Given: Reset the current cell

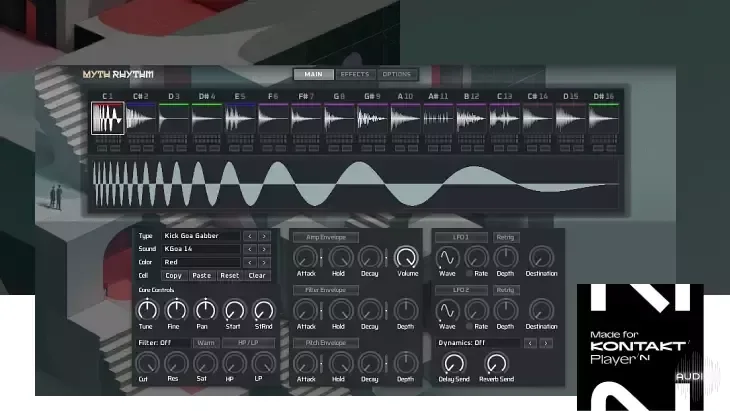Looking at the screenshot, I should [x=230, y=276].
